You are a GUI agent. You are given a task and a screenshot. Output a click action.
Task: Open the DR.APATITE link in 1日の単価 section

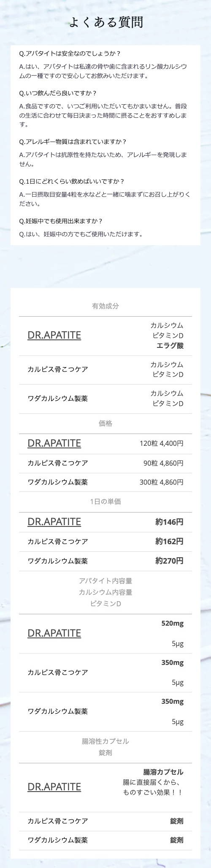[54, 522]
